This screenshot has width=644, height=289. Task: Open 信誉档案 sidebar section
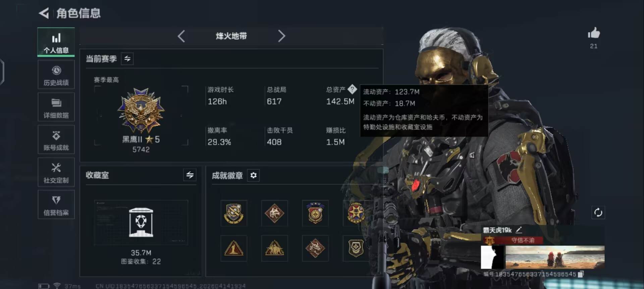pos(56,205)
